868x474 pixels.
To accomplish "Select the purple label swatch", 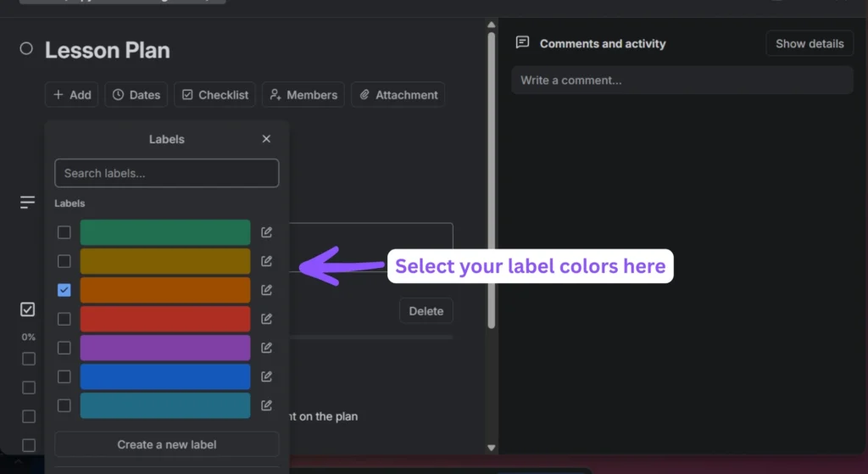I will tap(165, 348).
